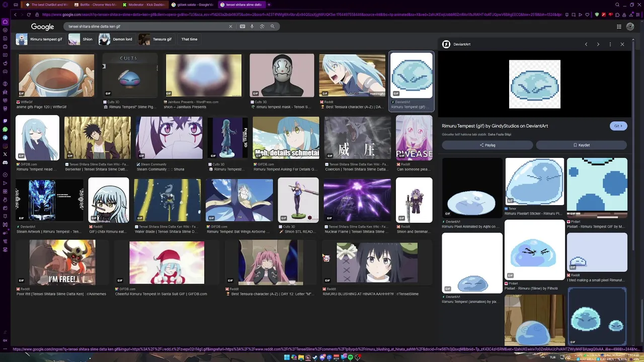Open the on-screen keyboard in search bar
This screenshot has height=362, width=644.
[x=243, y=26]
